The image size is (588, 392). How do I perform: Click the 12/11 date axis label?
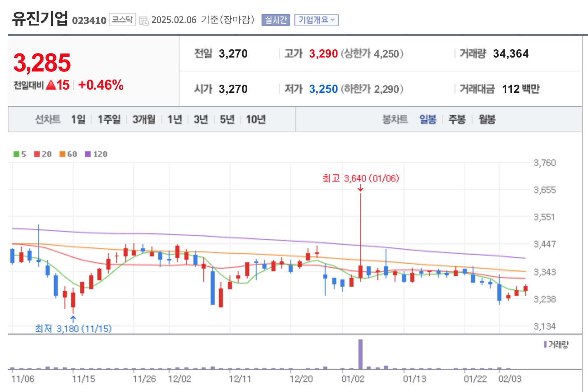240,379
